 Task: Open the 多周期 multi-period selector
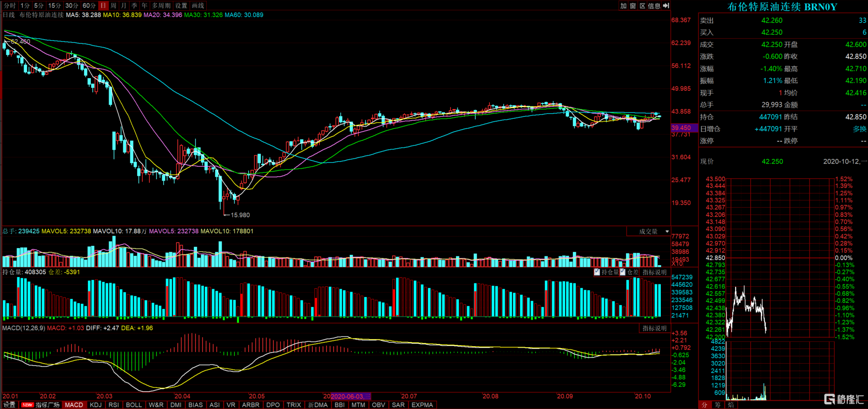161,6
